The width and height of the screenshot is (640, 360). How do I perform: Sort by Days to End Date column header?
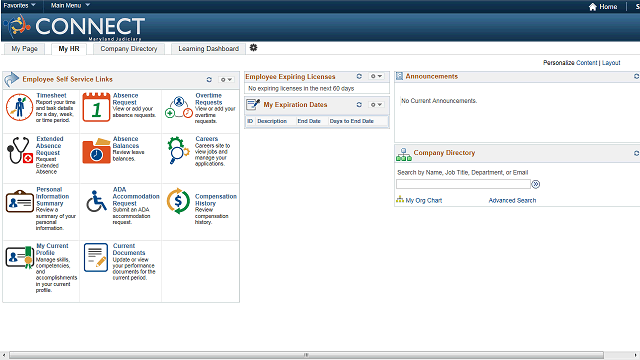351,121
